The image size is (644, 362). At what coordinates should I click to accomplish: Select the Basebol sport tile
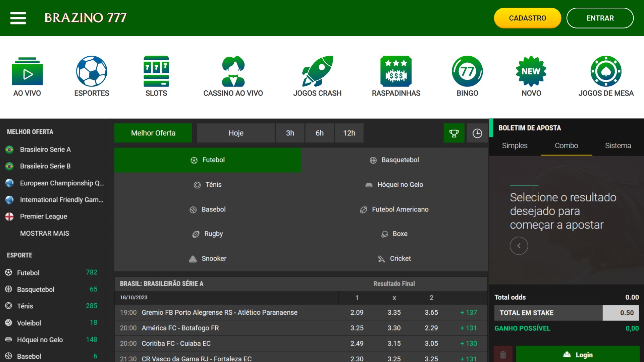(x=208, y=209)
